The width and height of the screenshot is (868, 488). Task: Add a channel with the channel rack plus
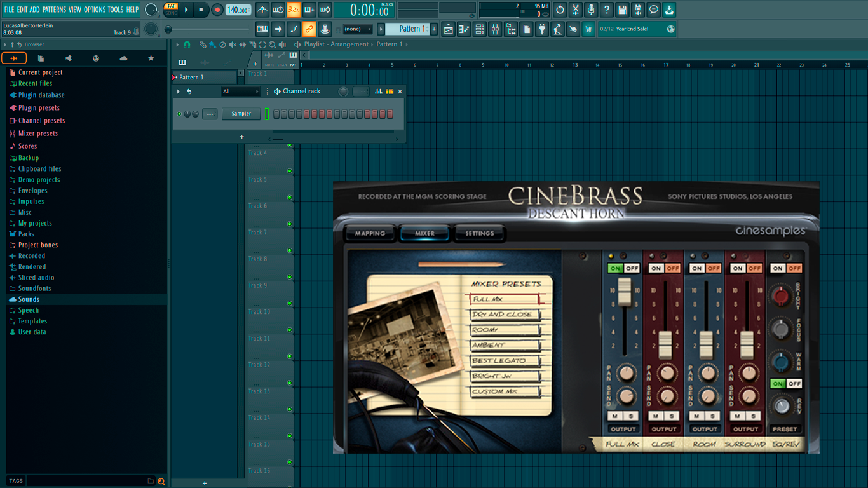[241, 137]
